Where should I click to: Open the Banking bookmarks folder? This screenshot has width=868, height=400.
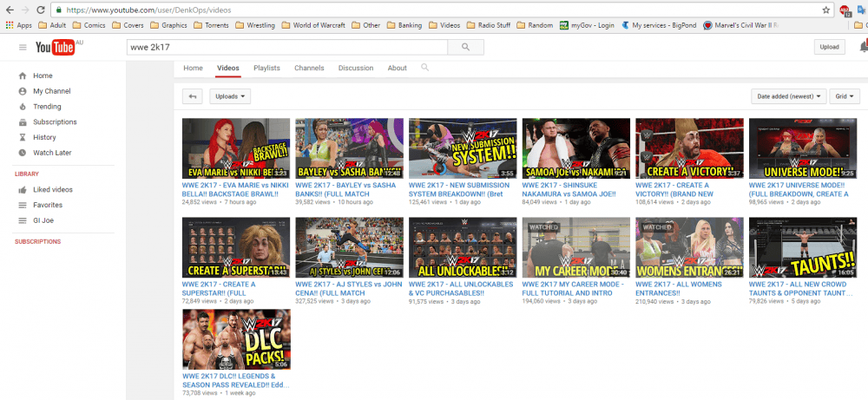[x=404, y=25]
